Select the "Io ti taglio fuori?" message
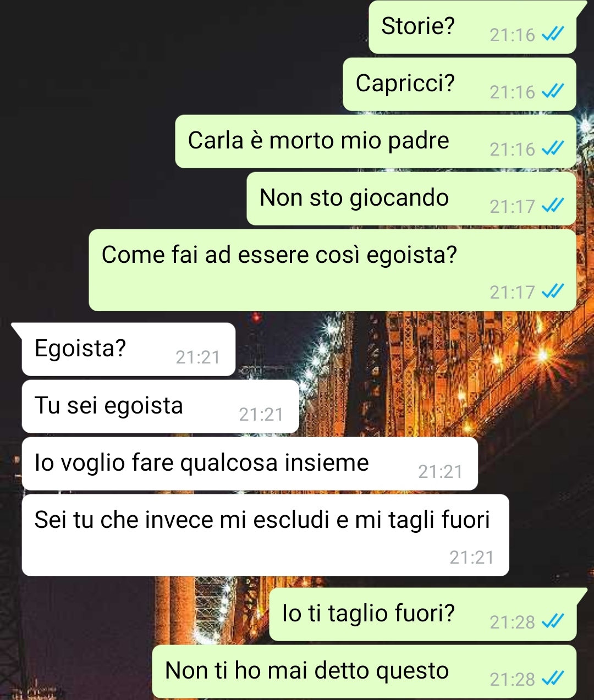This screenshot has height=700, width=594. pos(423,614)
